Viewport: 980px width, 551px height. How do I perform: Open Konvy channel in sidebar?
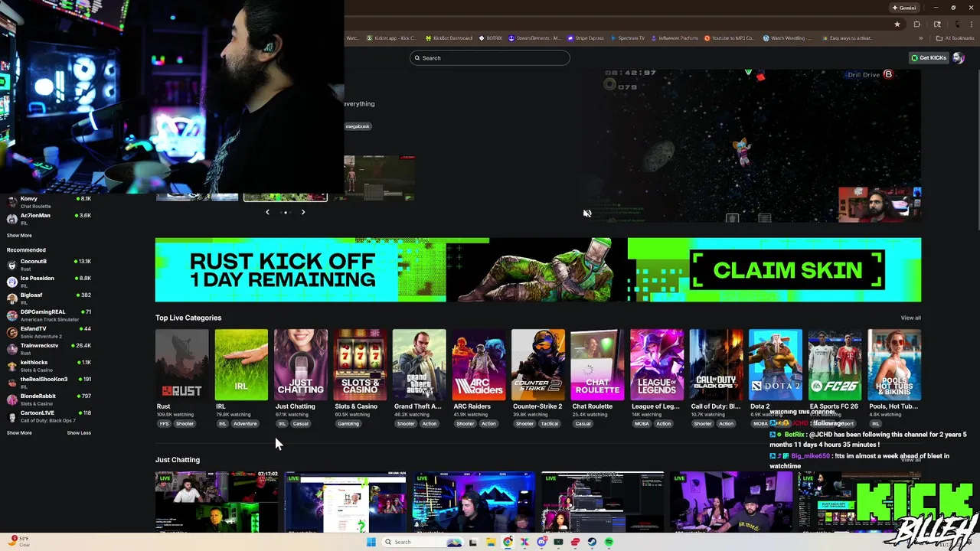pyautogui.click(x=49, y=202)
